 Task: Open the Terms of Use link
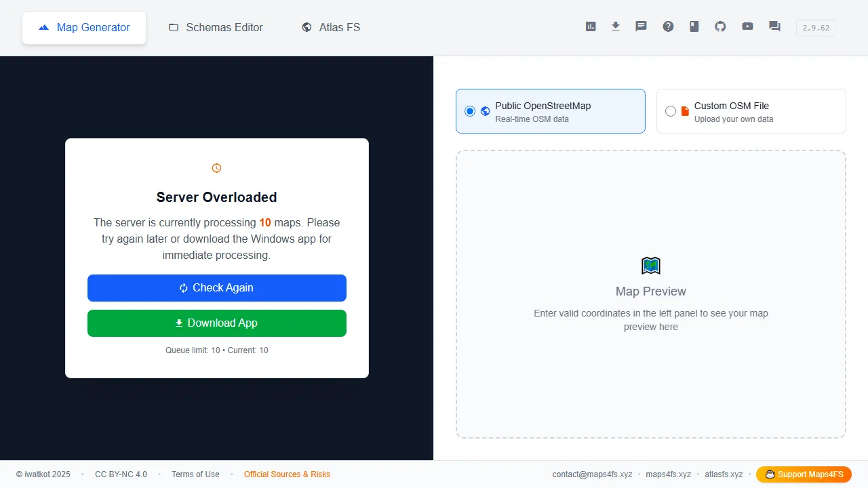pyautogui.click(x=195, y=474)
